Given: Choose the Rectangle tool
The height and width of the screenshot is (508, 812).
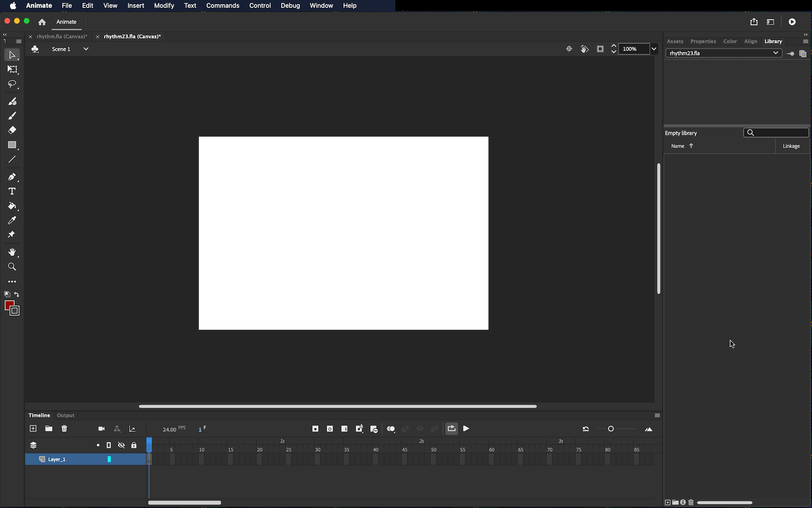Looking at the screenshot, I should [x=13, y=145].
